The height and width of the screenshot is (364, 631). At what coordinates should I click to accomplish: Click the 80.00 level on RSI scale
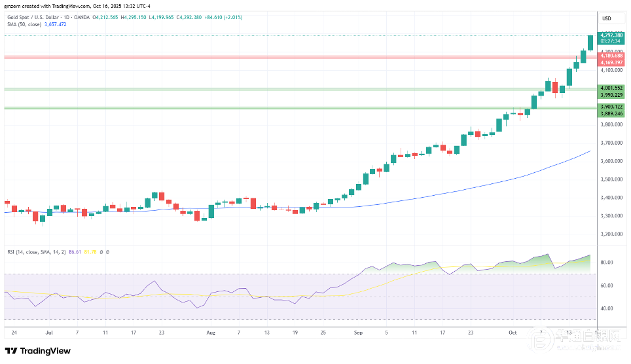tap(606, 263)
